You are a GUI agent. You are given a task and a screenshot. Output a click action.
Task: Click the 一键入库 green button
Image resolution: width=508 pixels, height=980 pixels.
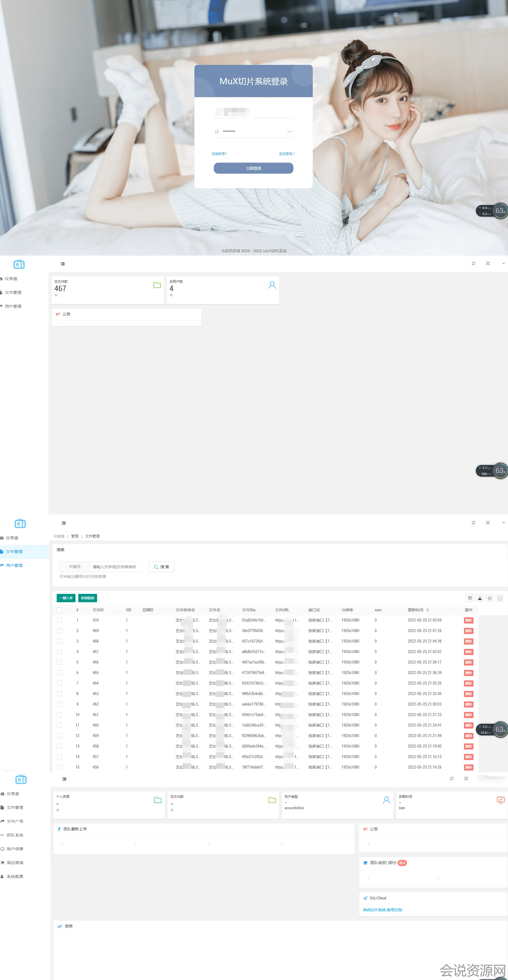point(66,598)
